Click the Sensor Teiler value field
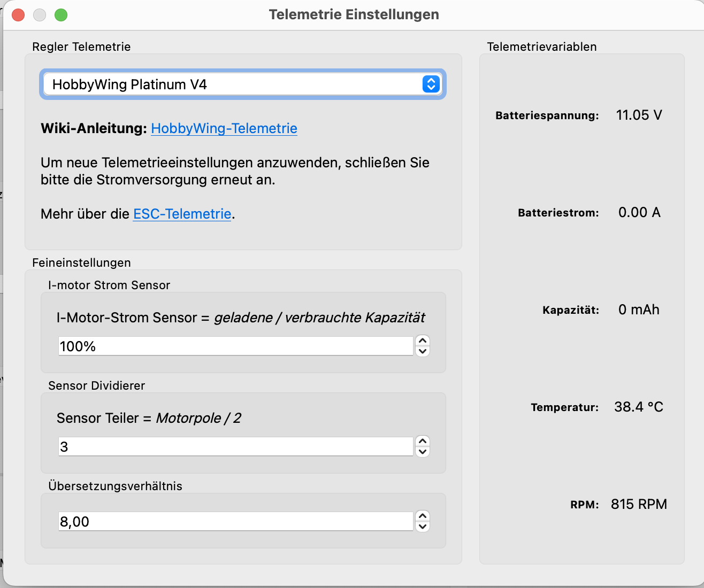 pos(235,447)
